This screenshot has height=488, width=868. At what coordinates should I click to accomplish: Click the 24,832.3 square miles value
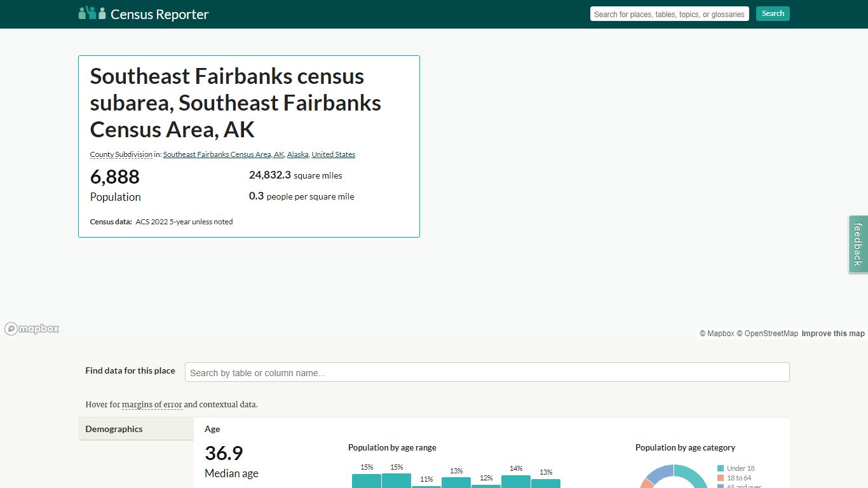(295, 175)
